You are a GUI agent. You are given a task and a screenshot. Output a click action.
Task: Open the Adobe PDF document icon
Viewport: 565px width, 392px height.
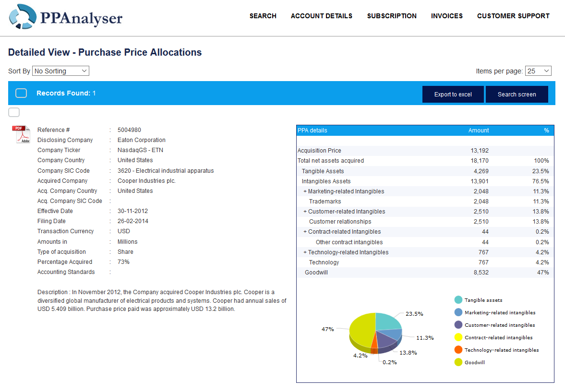point(21,134)
